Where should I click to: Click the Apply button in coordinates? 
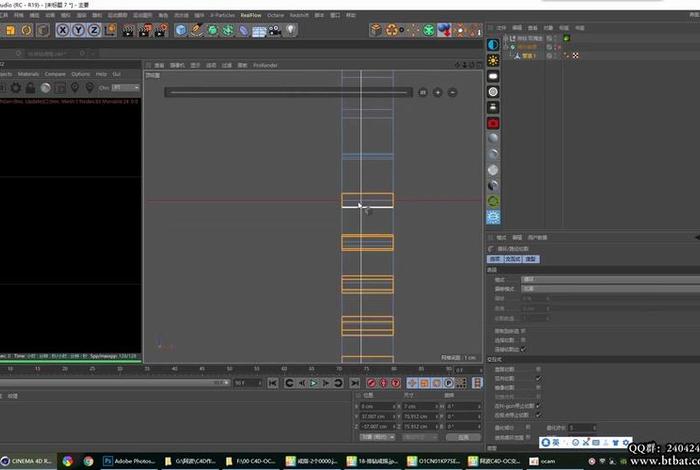463,437
